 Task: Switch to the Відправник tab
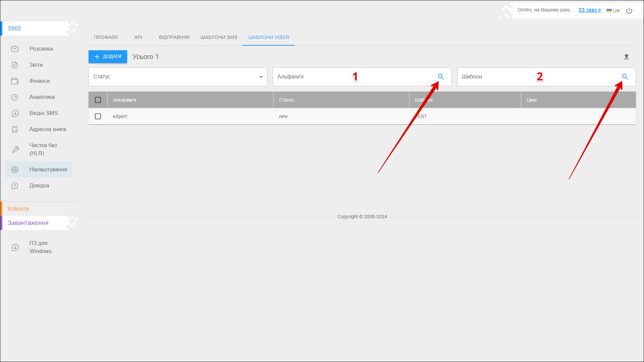[174, 37]
